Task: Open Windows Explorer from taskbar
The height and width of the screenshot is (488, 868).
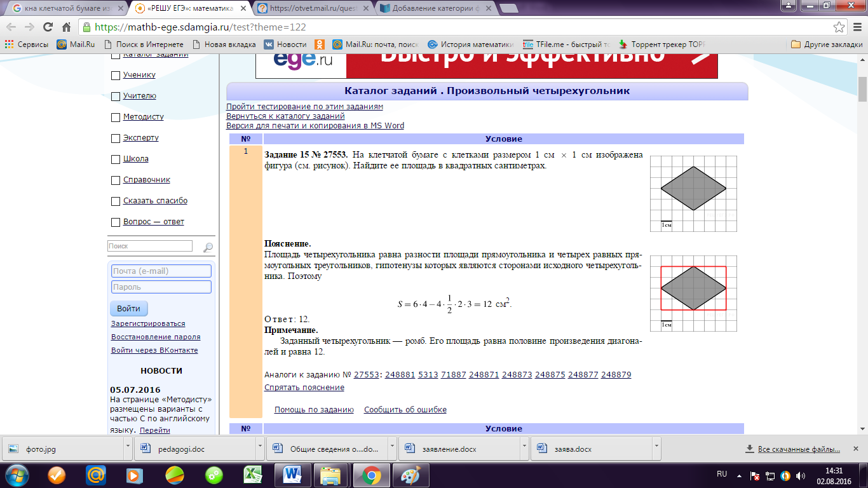Action: (331, 475)
